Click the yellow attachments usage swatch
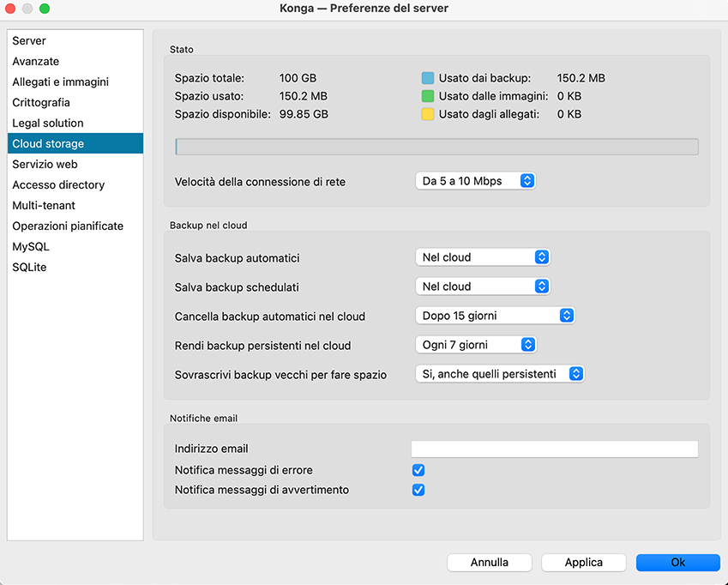Viewport: 728px width, 585px height. (x=427, y=114)
